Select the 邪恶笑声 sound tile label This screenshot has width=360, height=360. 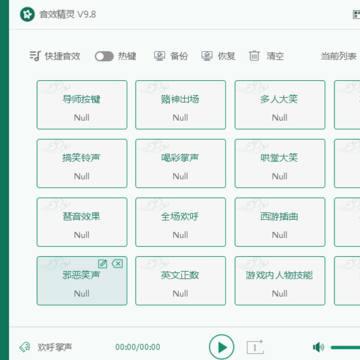[x=82, y=275]
